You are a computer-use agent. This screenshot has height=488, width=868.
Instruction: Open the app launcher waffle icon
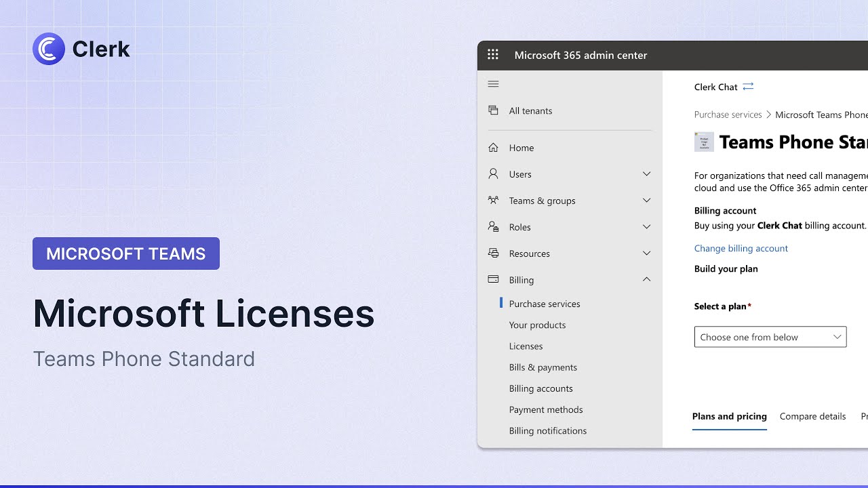click(x=493, y=55)
